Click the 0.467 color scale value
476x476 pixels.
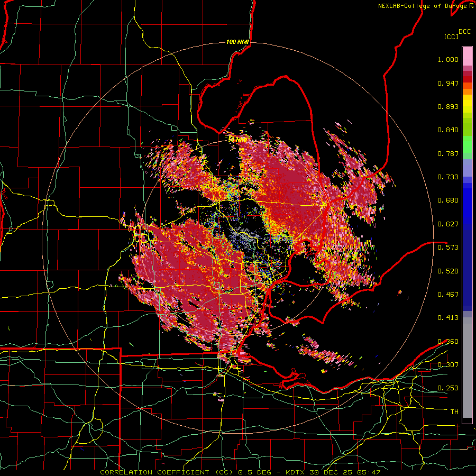(x=448, y=295)
